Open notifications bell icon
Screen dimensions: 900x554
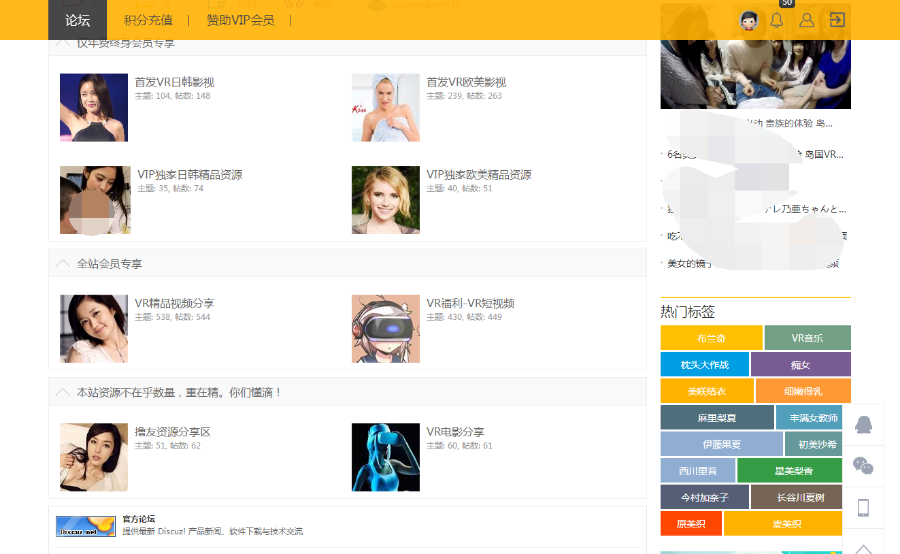tap(777, 20)
